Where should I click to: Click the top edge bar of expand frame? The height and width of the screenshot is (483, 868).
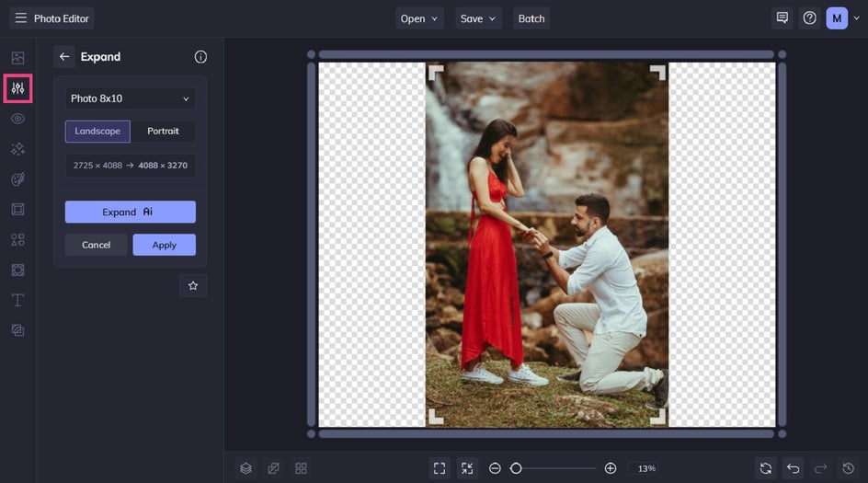click(546, 54)
